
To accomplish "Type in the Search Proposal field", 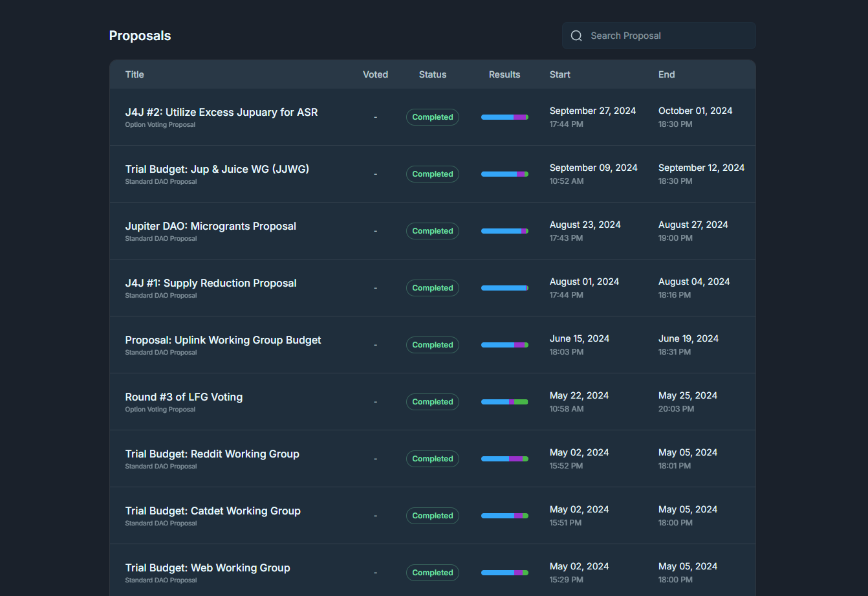I will click(x=666, y=36).
